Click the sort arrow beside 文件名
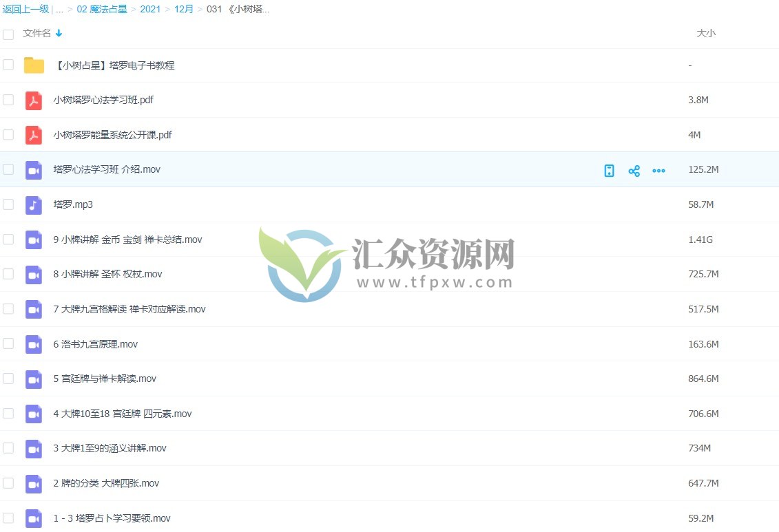Screen dimensions: 779x532 pos(58,32)
